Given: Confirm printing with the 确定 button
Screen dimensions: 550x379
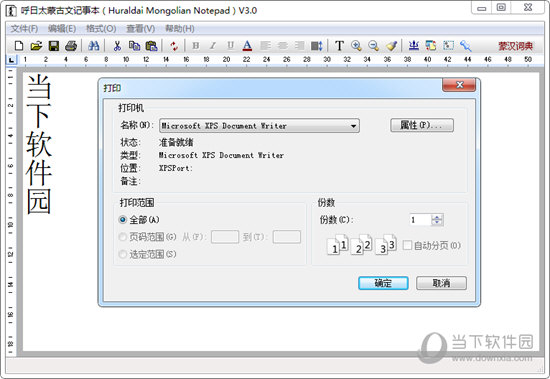Looking at the screenshot, I should coord(383,283).
